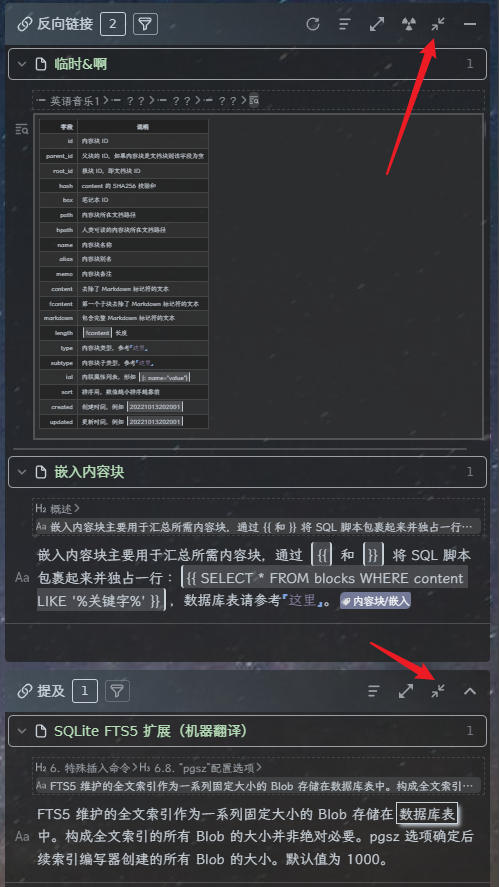The width and height of the screenshot is (499, 887).
Task: Expand all items in backlinks panel
Action: coord(377,24)
